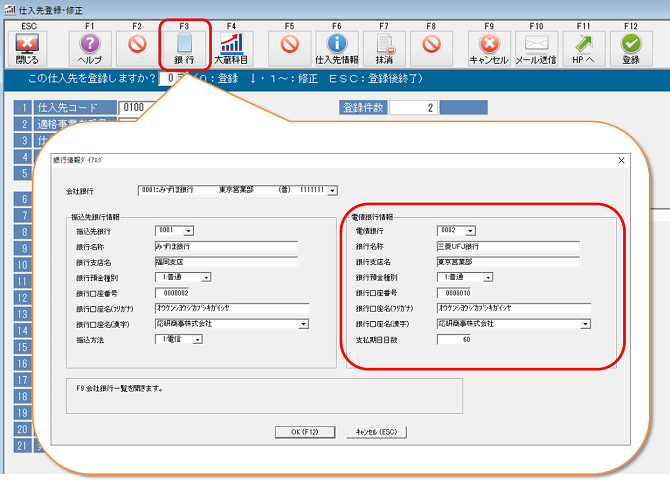The width and height of the screenshot is (670, 482).
Task: Expand the 振込方法 dropdown
Action: click(x=197, y=339)
